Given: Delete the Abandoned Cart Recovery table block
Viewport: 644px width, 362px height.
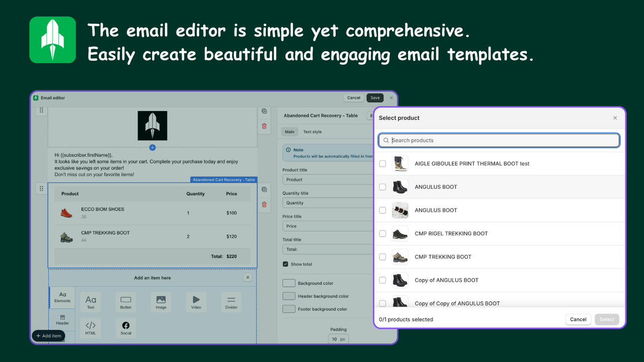Looking at the screenshot, I should coord(264,204).
